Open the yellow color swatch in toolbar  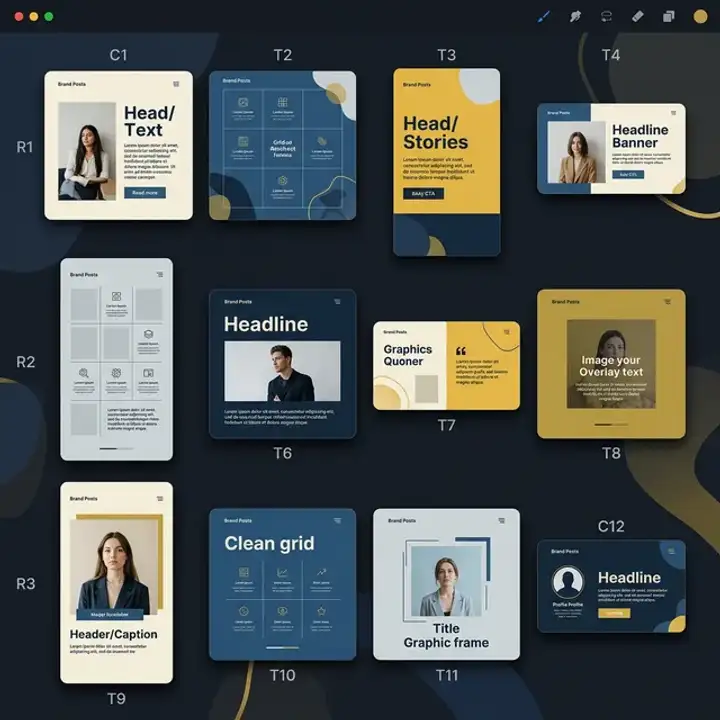[700, 17]
